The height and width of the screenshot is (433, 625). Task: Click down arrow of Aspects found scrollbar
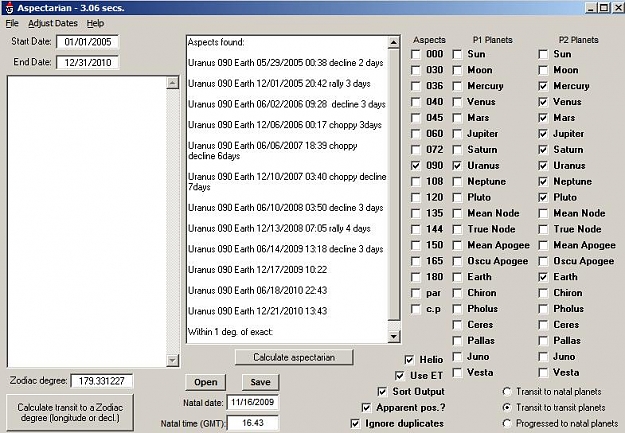coord(393,336)
